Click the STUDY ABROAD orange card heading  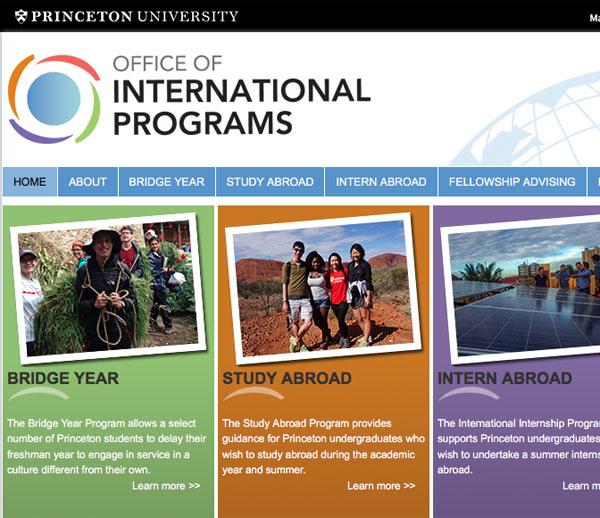point(287,379)
